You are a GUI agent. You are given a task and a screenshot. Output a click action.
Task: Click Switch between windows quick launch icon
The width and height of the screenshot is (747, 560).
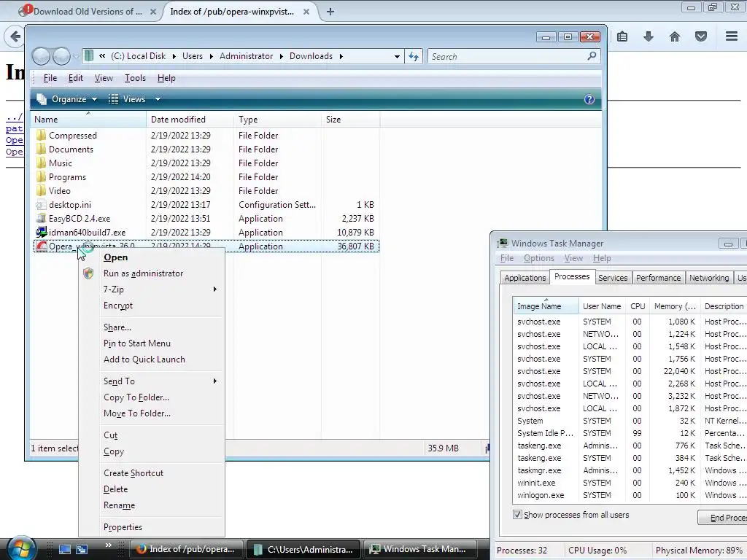[x=82, y=549]
